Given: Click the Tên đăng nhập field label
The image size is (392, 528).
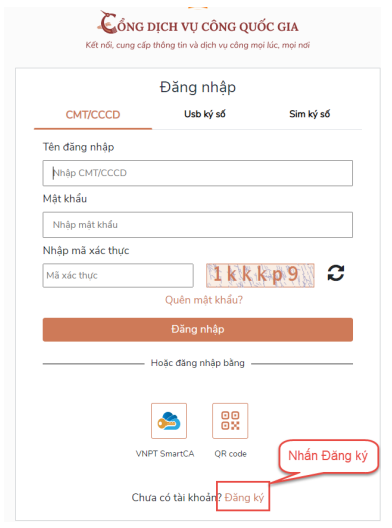Looking at the screenshot, I should [x=78, y=147].
